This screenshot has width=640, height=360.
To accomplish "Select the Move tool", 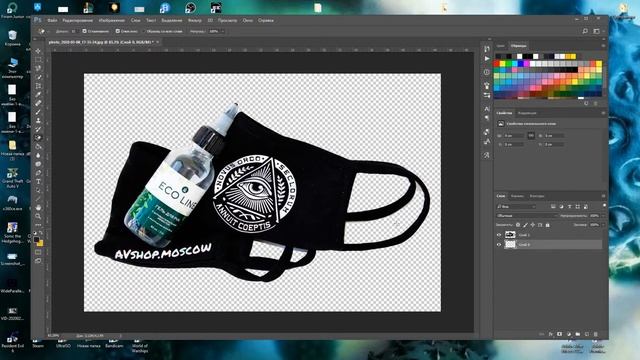I will tap(38, 51).
